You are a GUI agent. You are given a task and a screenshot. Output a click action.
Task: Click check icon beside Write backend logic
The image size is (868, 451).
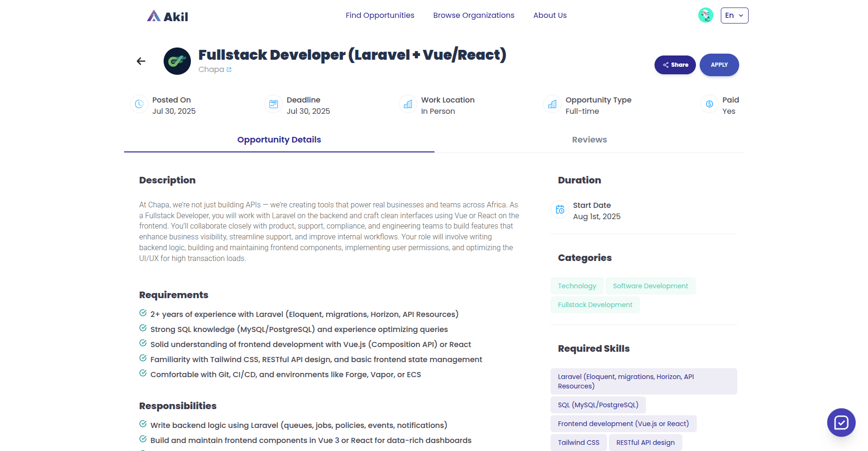pyautogui.click(x=143, y=424)
